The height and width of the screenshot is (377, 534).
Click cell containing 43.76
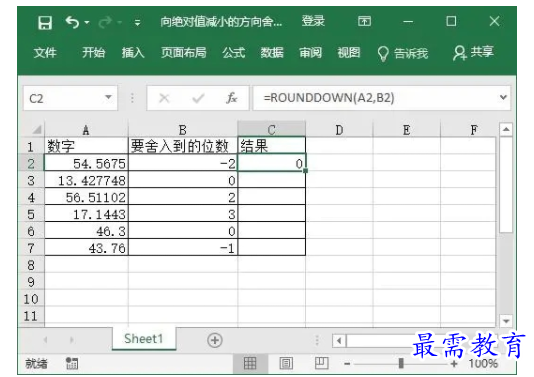[86, 248]
